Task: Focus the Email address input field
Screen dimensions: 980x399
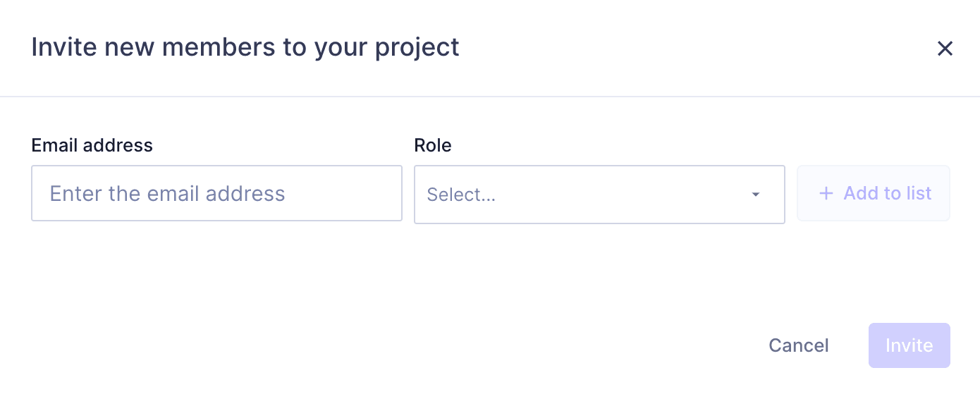Action: click(x=216, y=193)
